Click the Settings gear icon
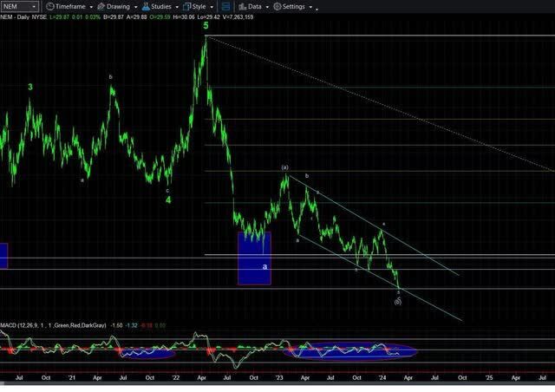 click(277, 6)
